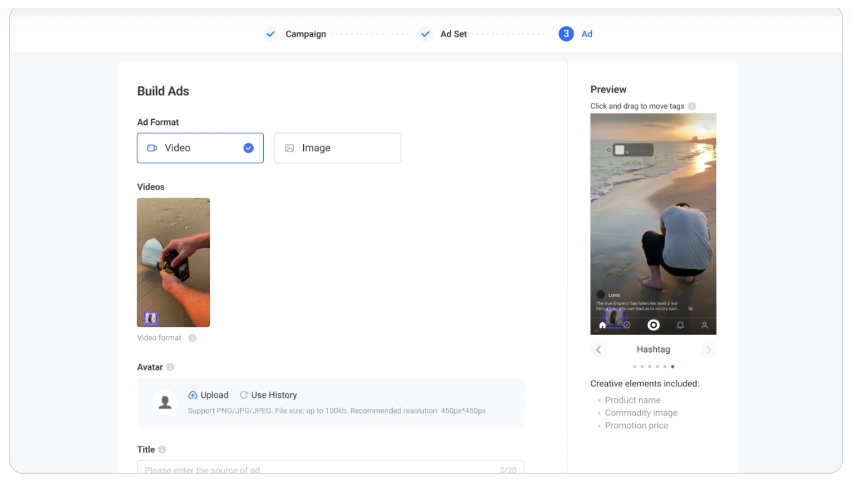Select the Ad step number 3
The width and height of the screenshot is (852, 481).
click(x=566, y=34)
